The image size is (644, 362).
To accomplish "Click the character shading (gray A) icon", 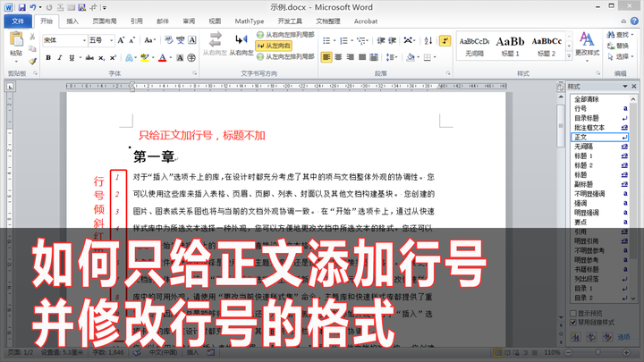I will 180,58.
